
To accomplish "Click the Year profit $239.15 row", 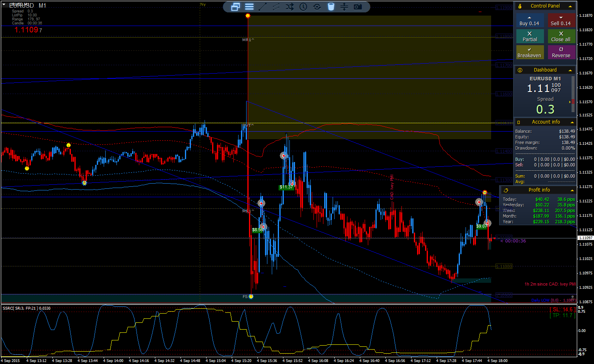I will (539, 222).
